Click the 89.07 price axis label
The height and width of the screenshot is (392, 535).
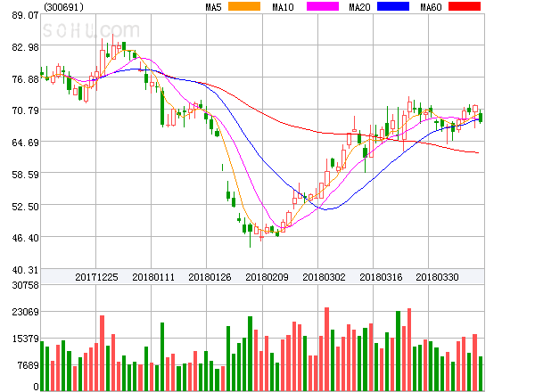25,15
